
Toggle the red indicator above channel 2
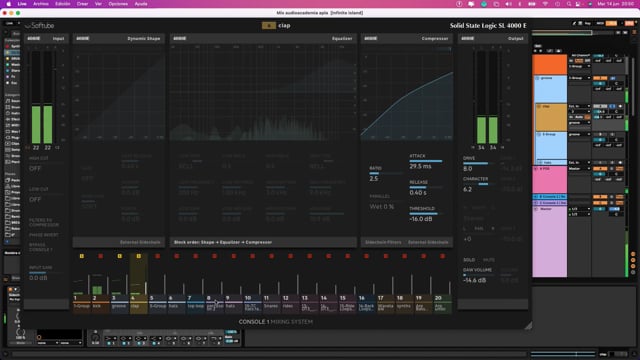tap(100, 256)
